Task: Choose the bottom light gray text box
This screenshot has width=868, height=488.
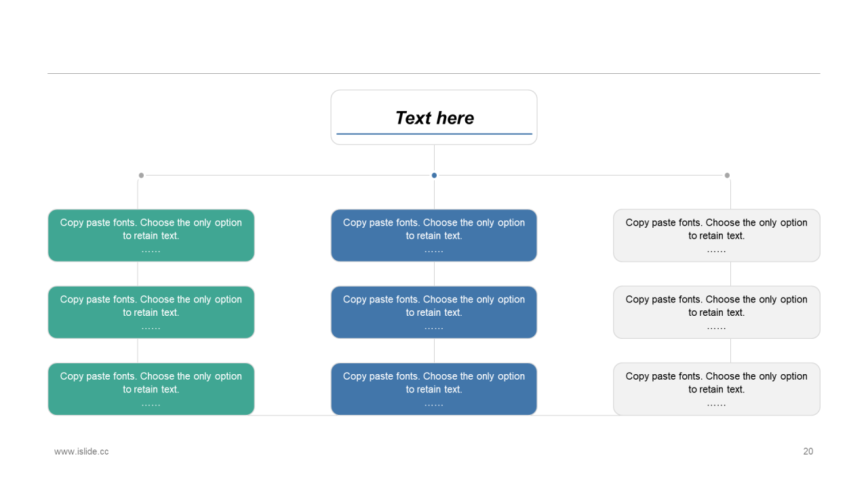Action: 717,389
